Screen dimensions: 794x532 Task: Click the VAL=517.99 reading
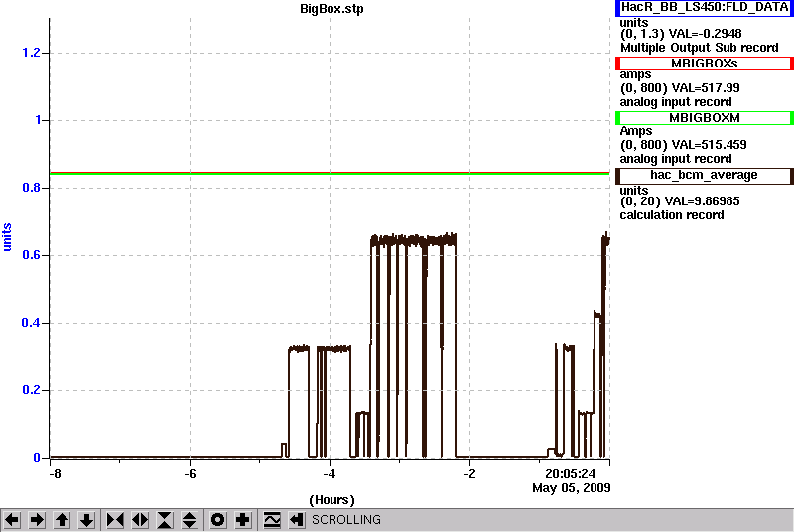[x=705, y=88]
